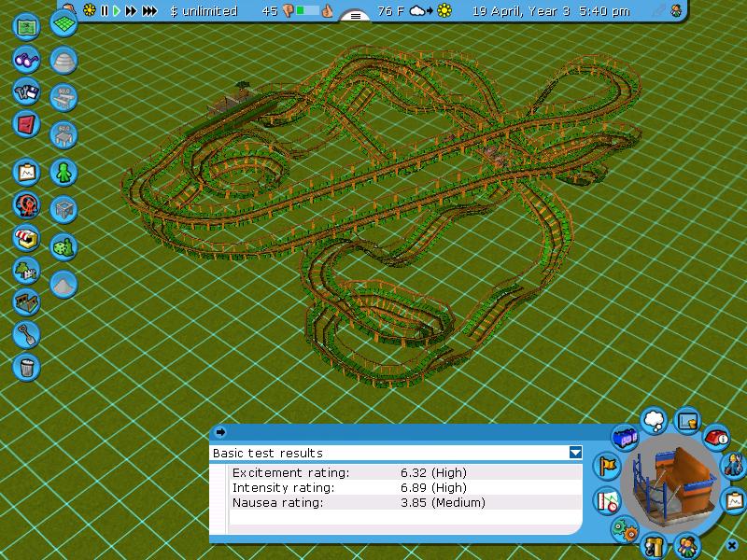Open the green and orange gears operating mode icon
The width and height of the screenshot is (747, 560).
tap(625, 529)
